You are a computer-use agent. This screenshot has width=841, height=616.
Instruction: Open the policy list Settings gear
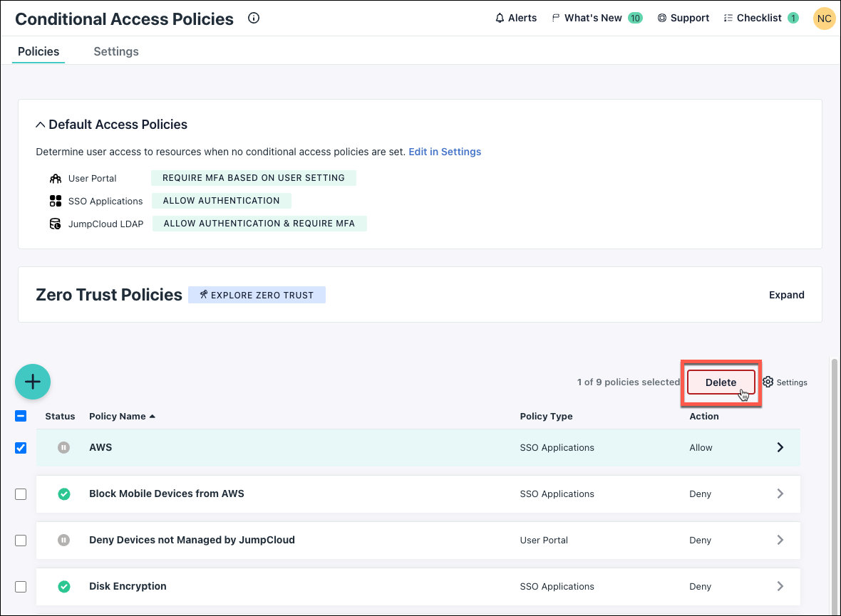click(767, 382)
